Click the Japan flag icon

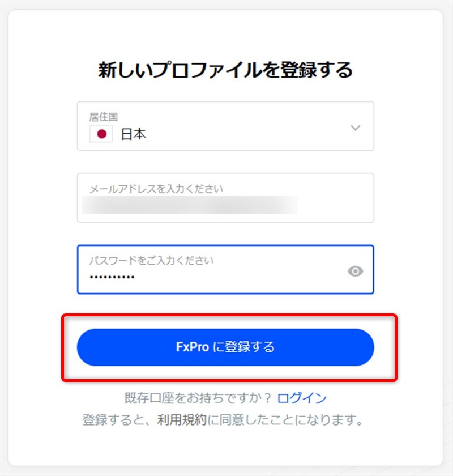101,134
